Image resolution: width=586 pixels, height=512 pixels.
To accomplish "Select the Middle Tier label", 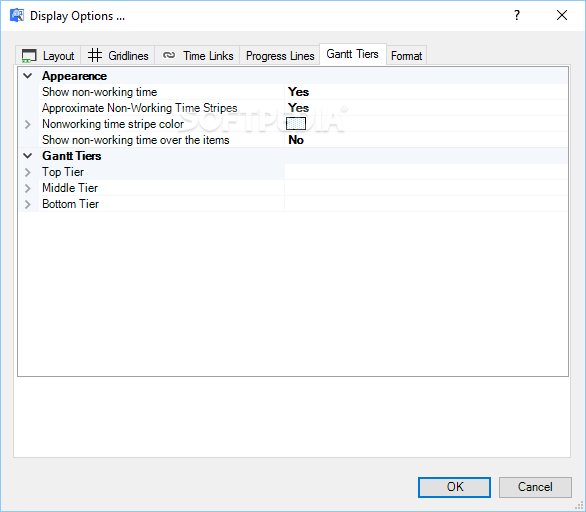I will tap(70, 188).
